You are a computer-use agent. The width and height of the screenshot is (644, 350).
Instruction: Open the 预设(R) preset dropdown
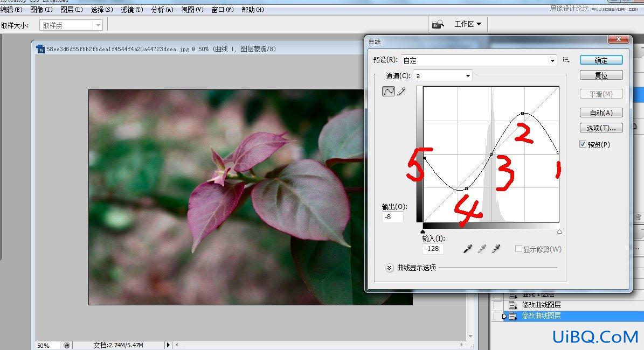pyautogui.click(x=479, y=60)
